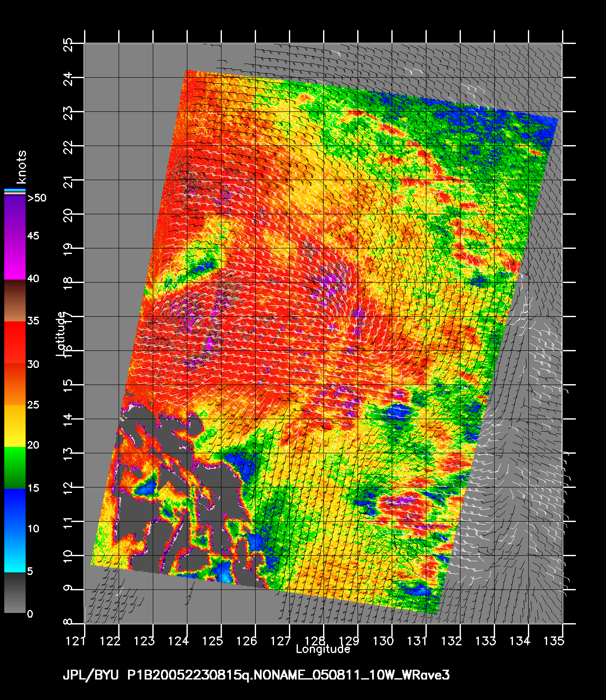The width and height of the screenshot is (606, 700).
Task: Select latitude tick label "13"
Action: pyautogui.click(x=67, y=454)
